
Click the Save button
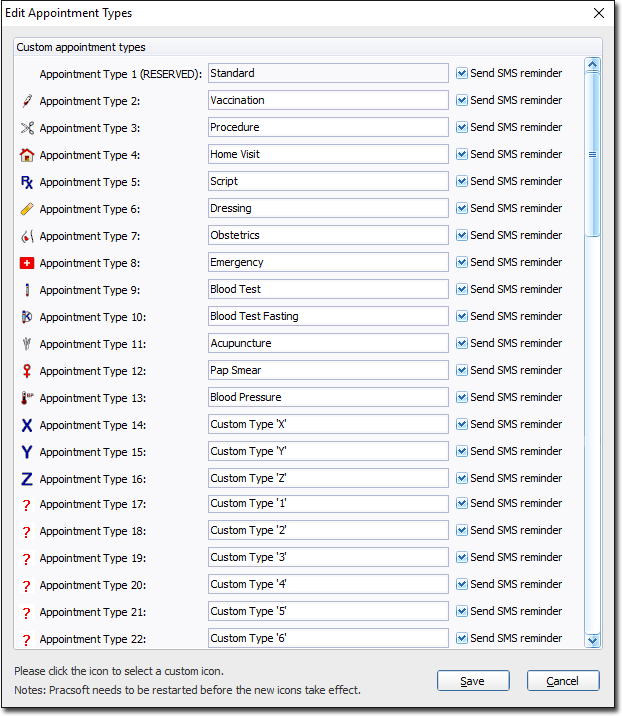(472, 681)
